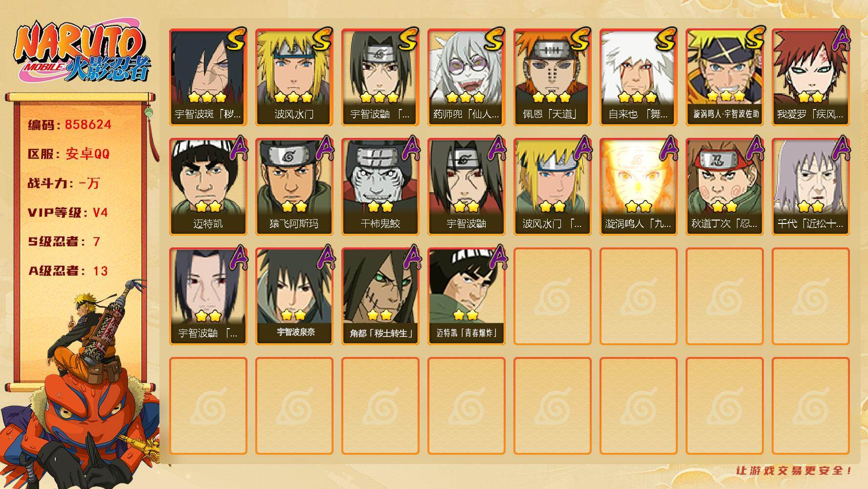Open the S-rank 波风水门 card
Screen dimensions: 868x489
(294, 77)
